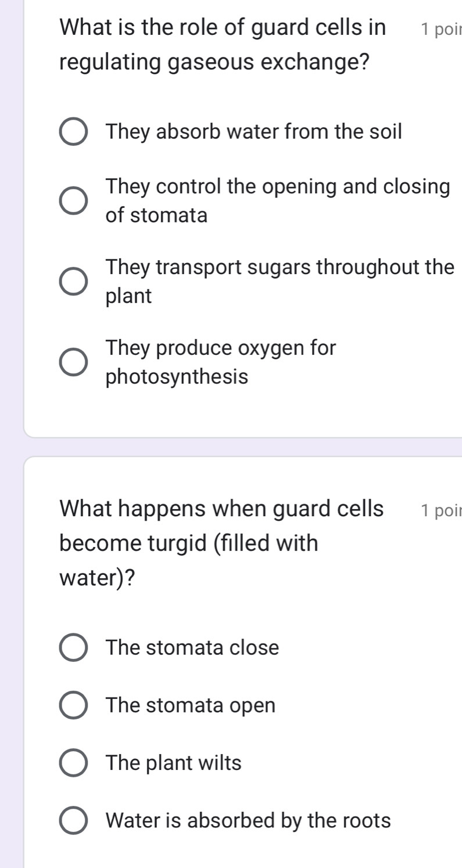This screenshot has width=462, height=868.
Task: Choose the third option under the turgid question
Action: coord(73,763)
